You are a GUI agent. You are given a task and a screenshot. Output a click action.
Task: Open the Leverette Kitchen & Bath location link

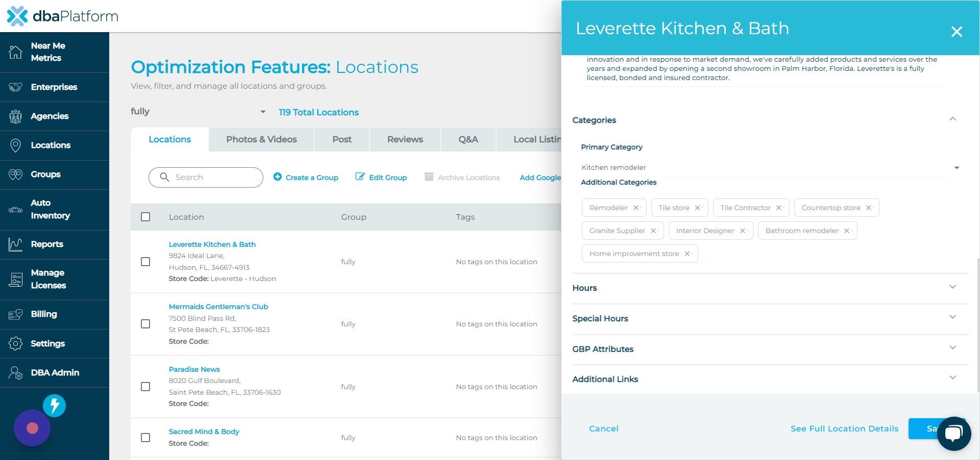pos(212,244)
